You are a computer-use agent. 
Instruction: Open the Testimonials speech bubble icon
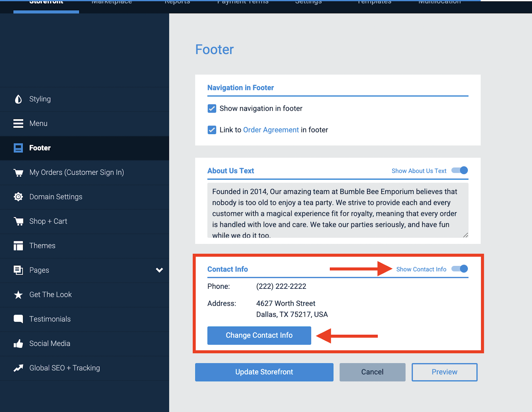click(x=18, y=319)
